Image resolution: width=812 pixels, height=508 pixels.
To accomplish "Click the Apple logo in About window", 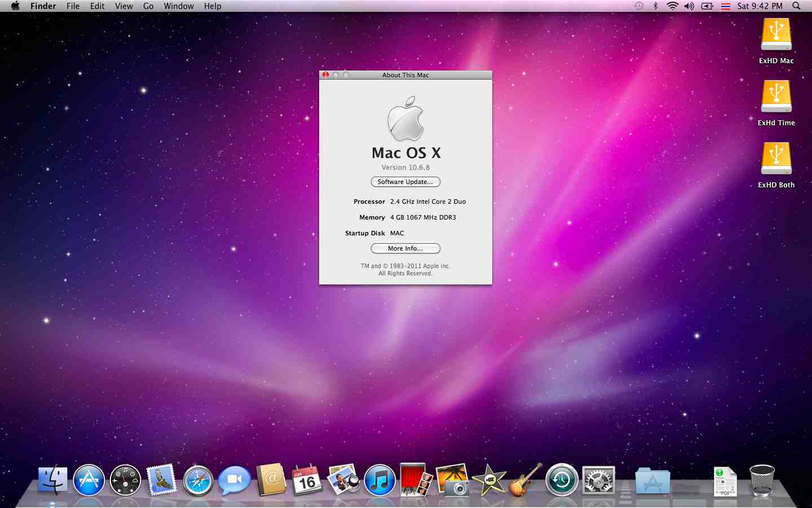I will (x=405, y=118).
